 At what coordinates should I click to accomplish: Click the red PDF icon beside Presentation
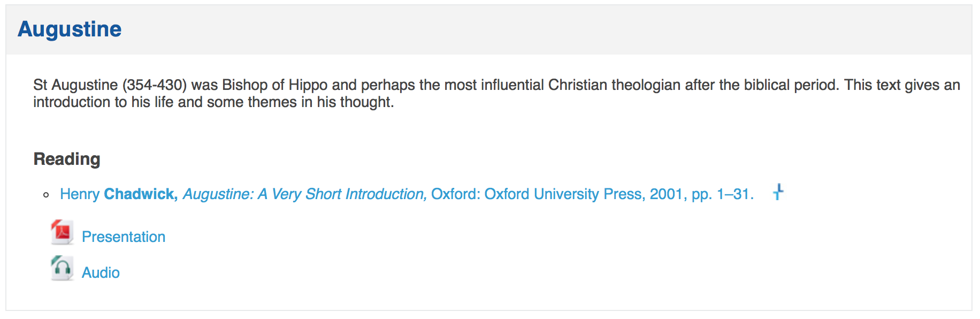coord(62,232)
